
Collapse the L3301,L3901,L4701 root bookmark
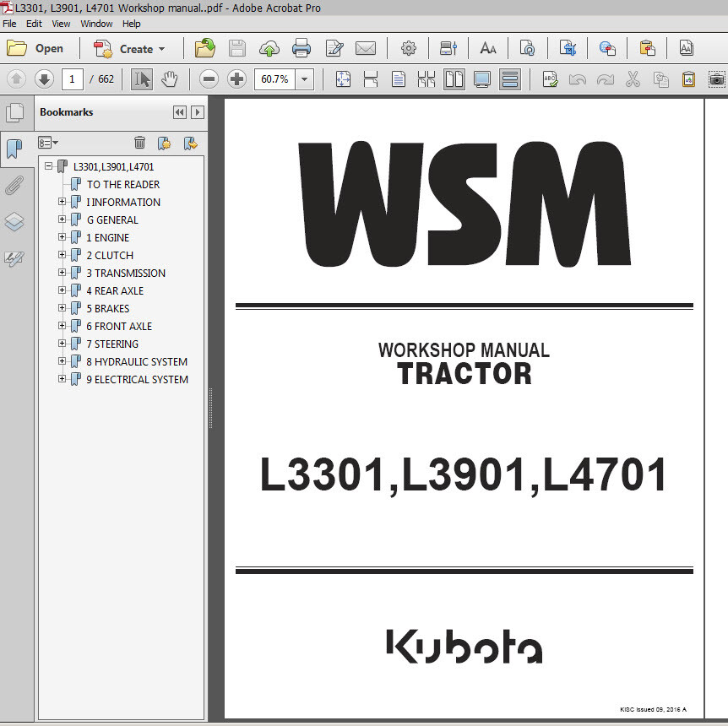pyautogui.click(x=49, y=166)
